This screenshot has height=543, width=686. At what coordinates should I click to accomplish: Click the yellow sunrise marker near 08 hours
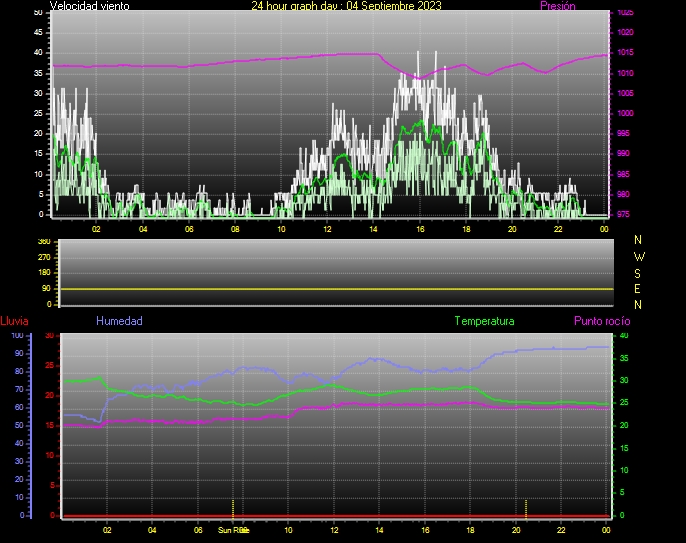[233, 509]
